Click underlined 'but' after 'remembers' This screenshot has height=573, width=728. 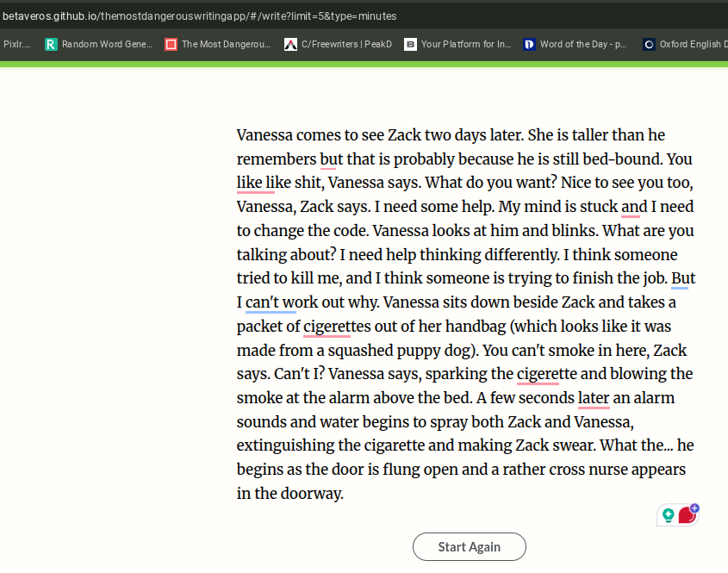332,159
